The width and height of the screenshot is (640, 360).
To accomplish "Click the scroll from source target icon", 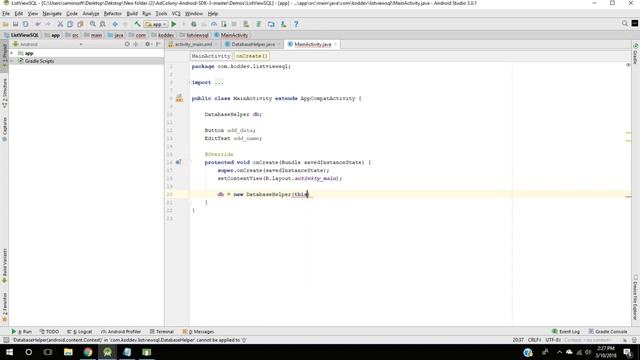I will click(127, 44).
